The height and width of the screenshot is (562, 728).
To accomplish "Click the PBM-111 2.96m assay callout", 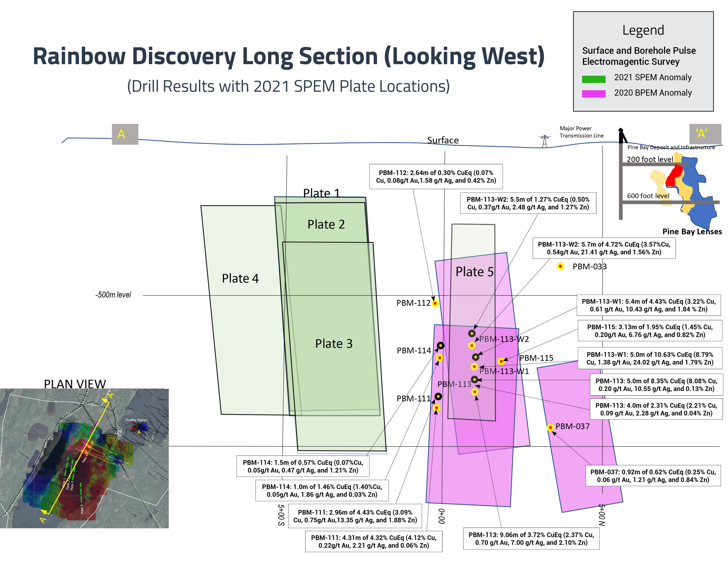I will (x=355, y=516).
